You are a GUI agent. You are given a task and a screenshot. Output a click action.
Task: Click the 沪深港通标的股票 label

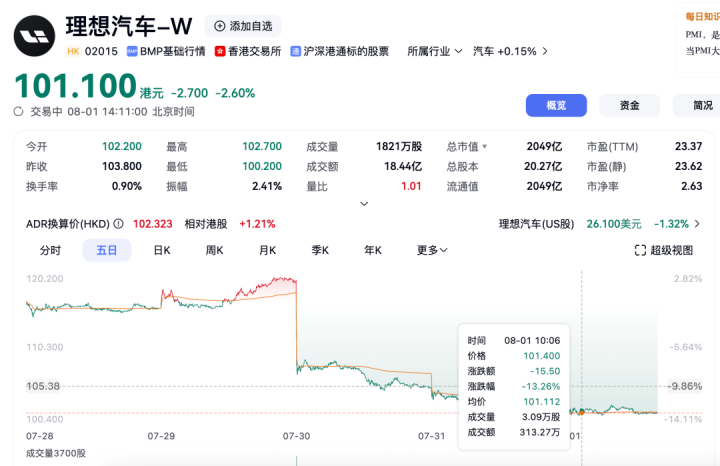click(346, 51)
